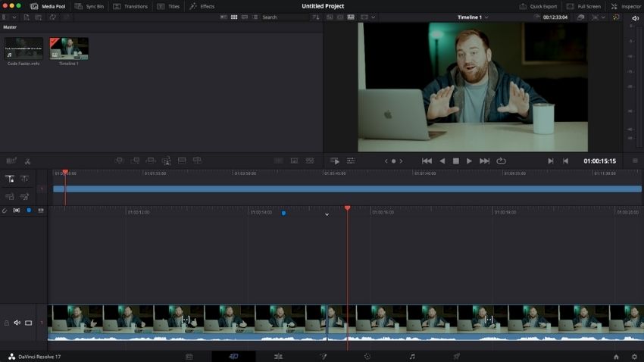Viewport: 644px width, 362px height.
Task: Toggle the bin list sidebar icon
Action: coord(5,17)
